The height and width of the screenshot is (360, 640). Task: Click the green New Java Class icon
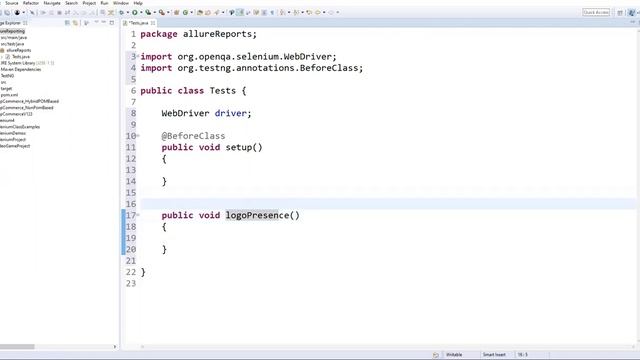point(185,12)
